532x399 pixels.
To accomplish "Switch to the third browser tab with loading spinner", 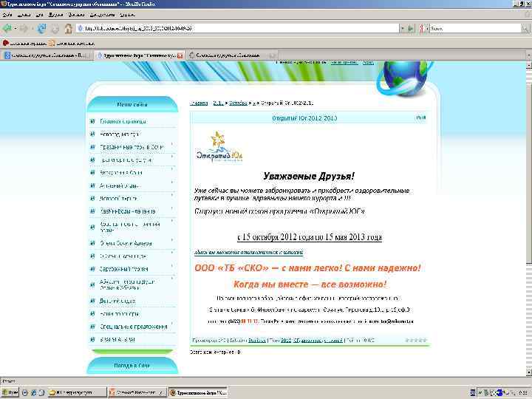I will point(231,55).
